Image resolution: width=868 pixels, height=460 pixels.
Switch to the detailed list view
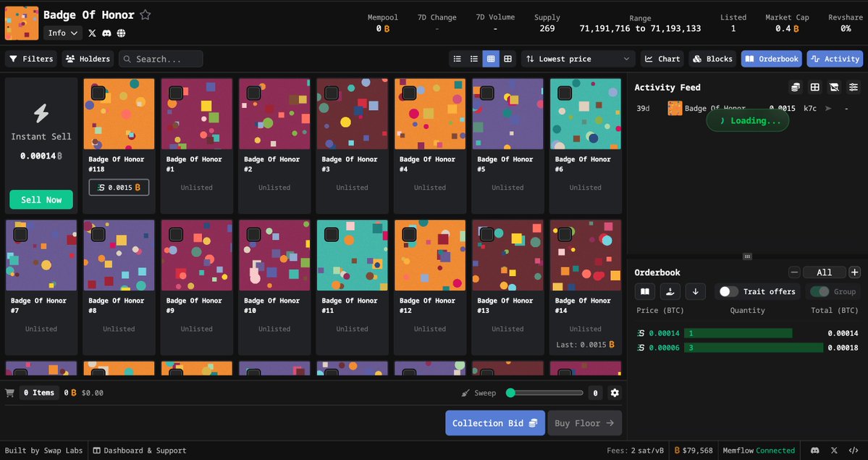click(x=474, y=59)
